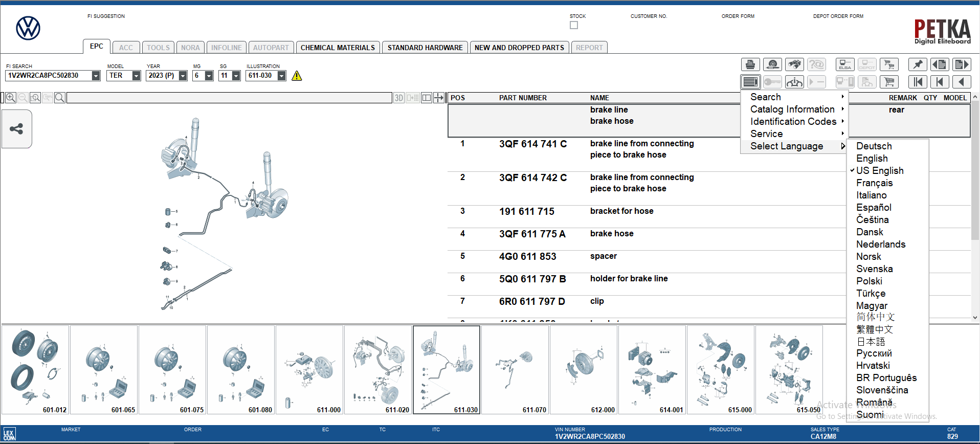This screenshot has height=444, width=980.
Task: Toggle split view layout icon
Action: [x=427, y=98]
